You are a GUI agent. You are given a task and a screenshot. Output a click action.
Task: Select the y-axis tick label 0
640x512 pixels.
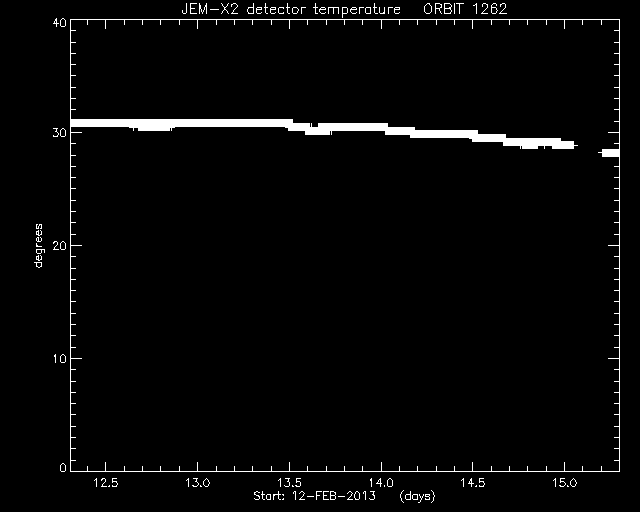tap(63, 467)
